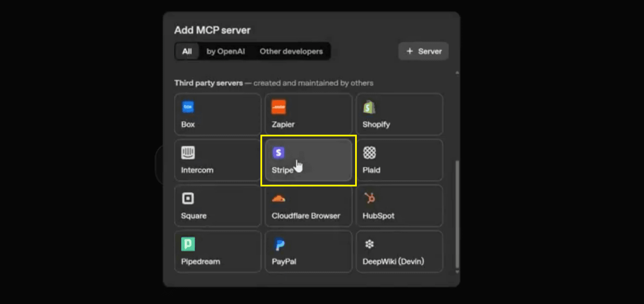The width and height of the screenshot is (644, 304).
Task: Click the PayPal logo icon
Action: pyautogui.click(x=280, y=244)
